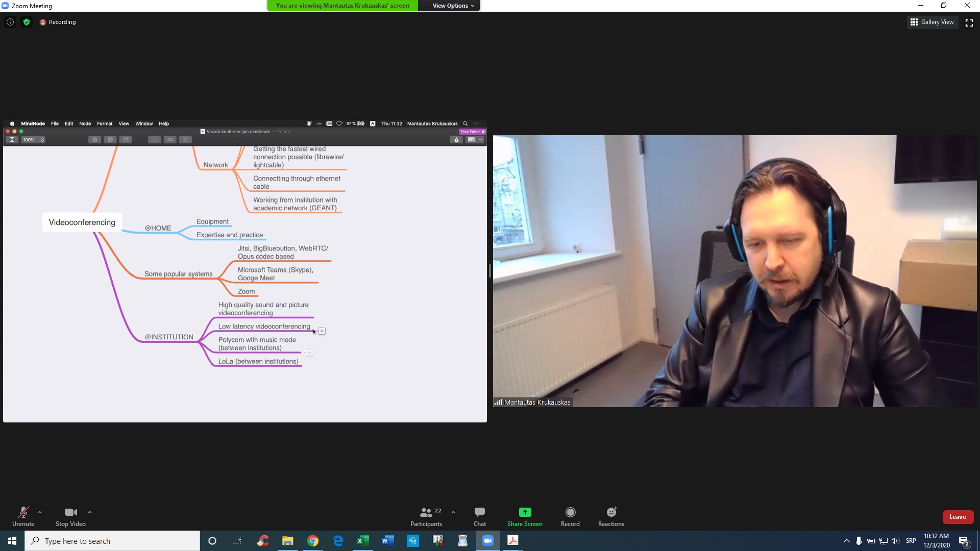This screenshot has height=551, width=980.
Task: Select the Videoconferencing central node
Action: [x=82, y=222]
